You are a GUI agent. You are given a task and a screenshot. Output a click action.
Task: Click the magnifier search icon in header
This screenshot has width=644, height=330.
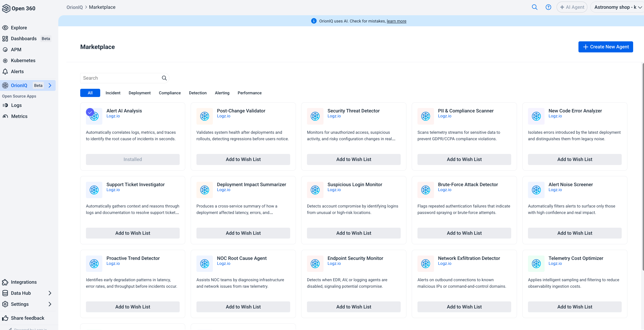(x=534, y=7)
